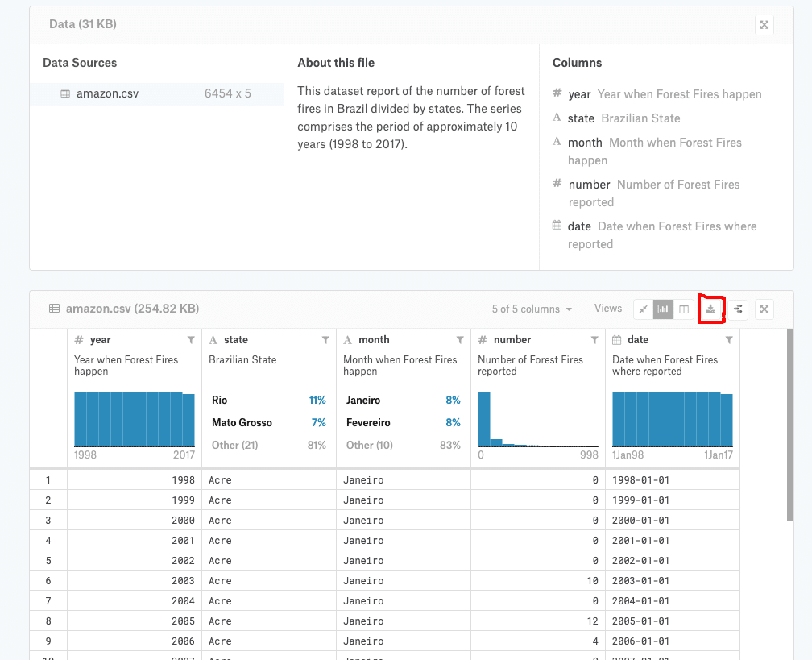The height and width of the screenshot is (660, 812).
Task: Click 'Other (21)' in state summary
Action: point(269,445)
